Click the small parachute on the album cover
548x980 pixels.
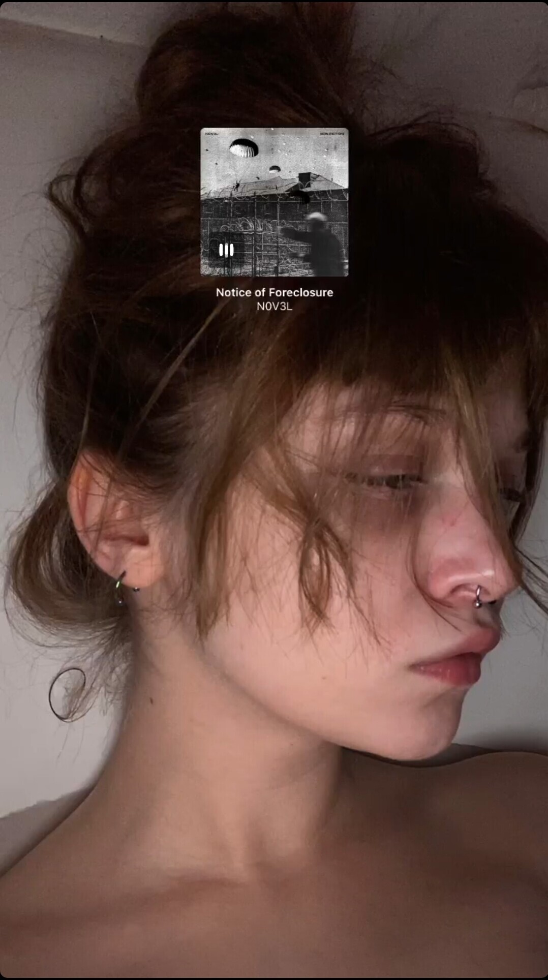coord(275,169)
